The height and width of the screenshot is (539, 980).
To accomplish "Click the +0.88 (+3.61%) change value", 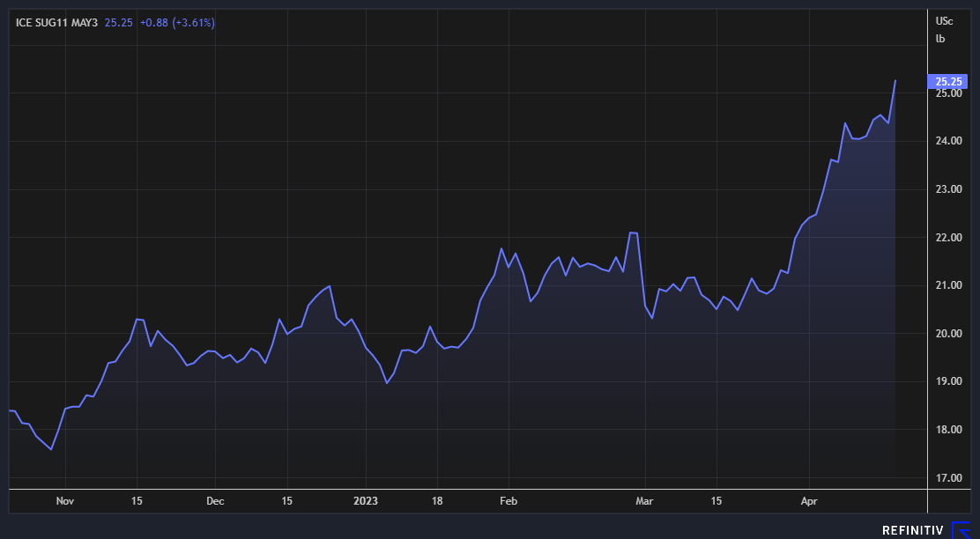I will point(177,23).
